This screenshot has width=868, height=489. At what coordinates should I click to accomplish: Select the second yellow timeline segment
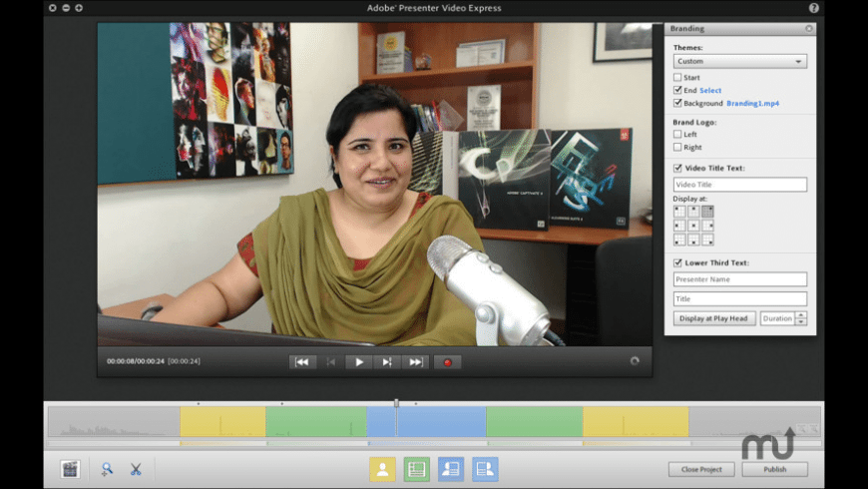point(636,421)
